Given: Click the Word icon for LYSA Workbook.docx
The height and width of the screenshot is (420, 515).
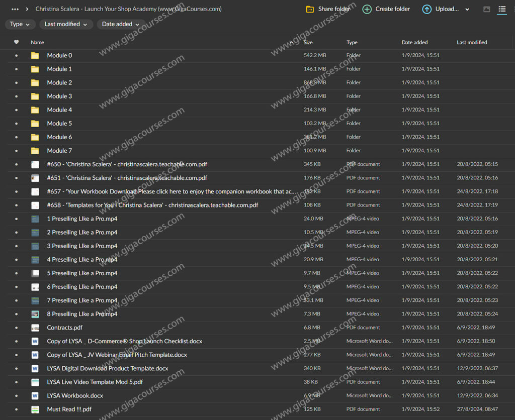Looking at the screenshot, I should pos(35,395).
